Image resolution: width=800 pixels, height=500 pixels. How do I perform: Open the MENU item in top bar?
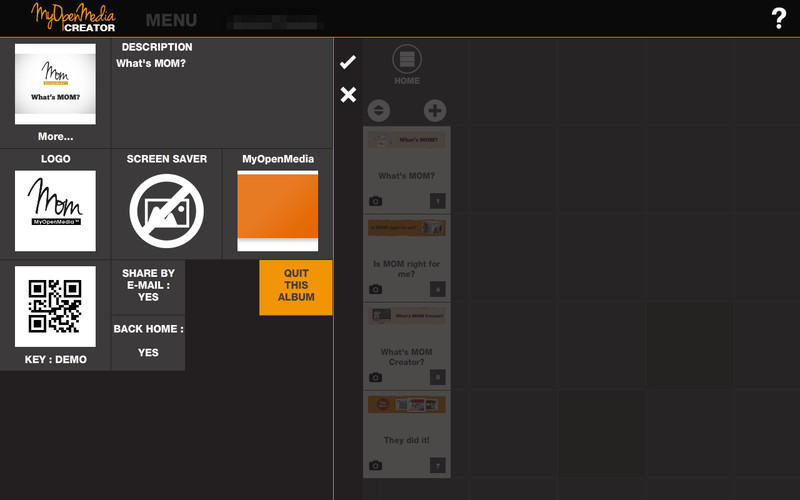click(x=171, y=20)
